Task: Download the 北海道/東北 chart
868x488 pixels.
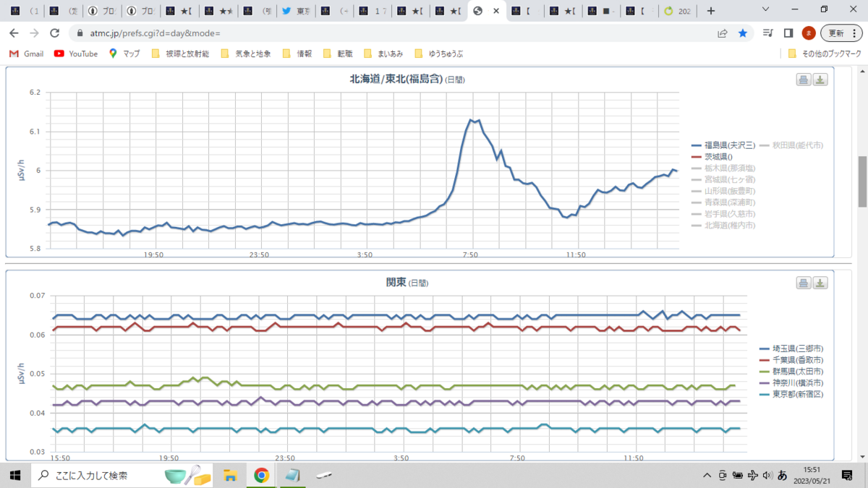Action: pyautogui.click(x=820, y=80)
